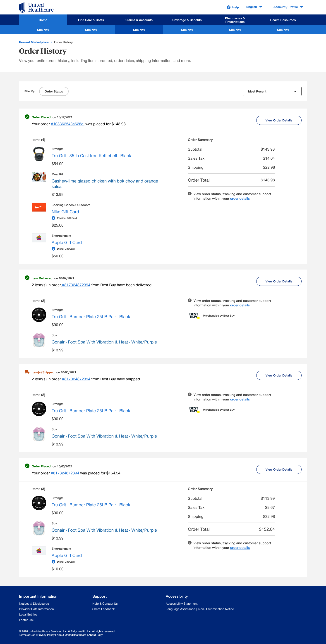Open Coverage & Benefits menu
Image resolution: width=326 pixels, height=644 pixels.
(187, 20)
